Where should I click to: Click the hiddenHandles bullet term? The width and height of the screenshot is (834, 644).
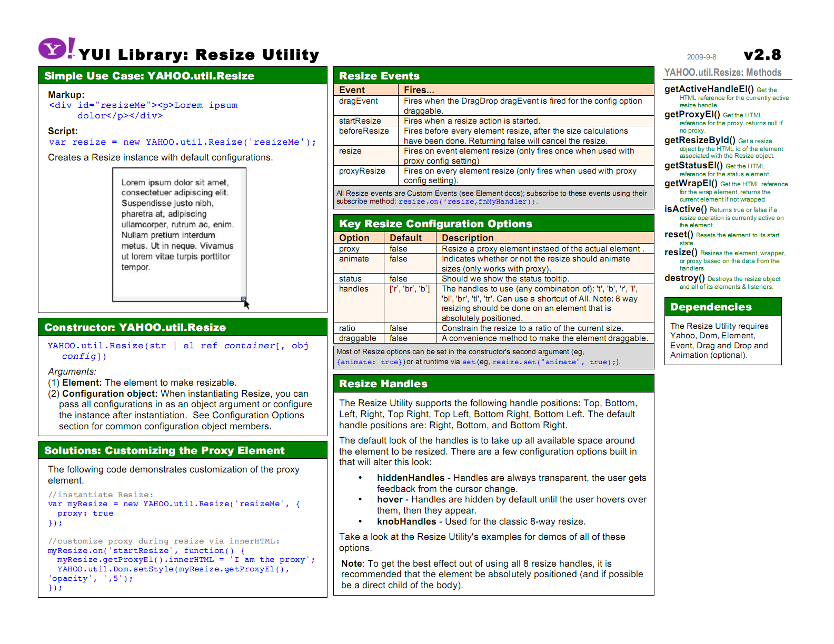[410, 478]
